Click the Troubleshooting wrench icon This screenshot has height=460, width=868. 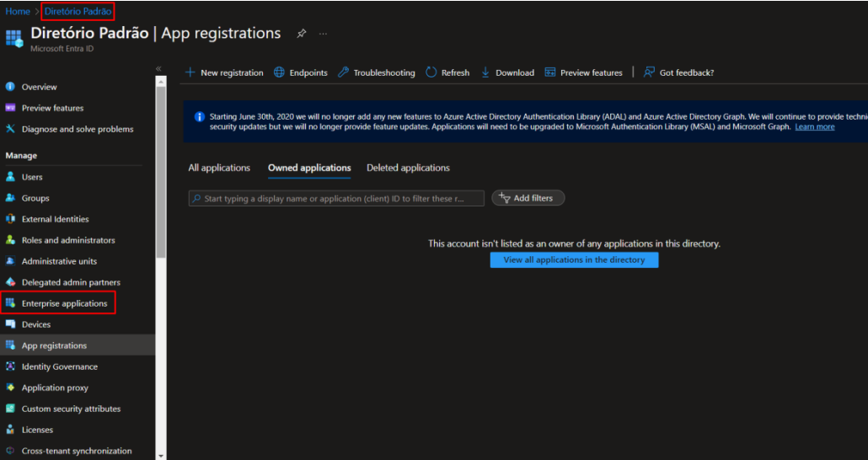click(343, 72)
